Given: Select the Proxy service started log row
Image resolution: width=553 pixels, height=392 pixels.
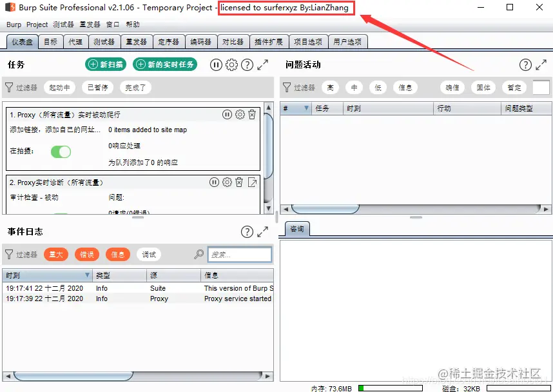Looking at the screenshot, I should (138, 299).
